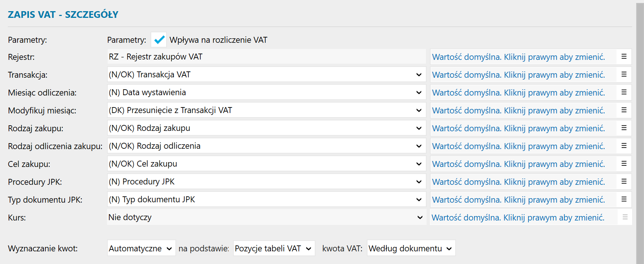The height and width of the screenshot is (264, 644).
Task: Open the kwota VAT Według dokumentu dropdown
Action: tap(411, 248)
